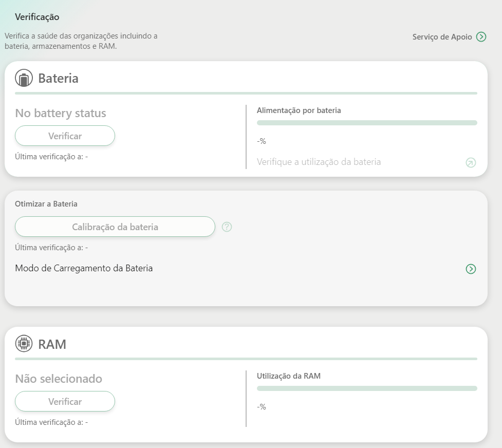
Task: Open the battery calibration help question icon
Action: (x=227, y=227)
